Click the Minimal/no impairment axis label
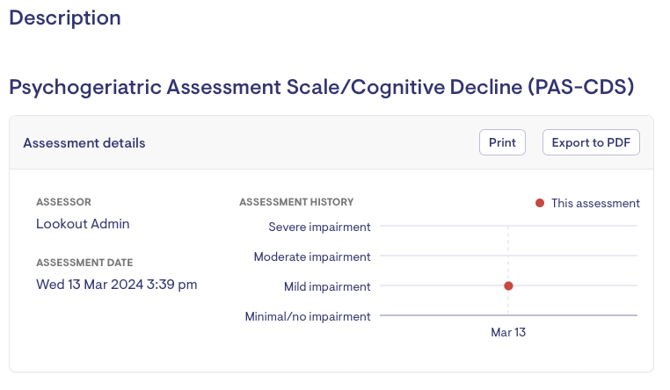This screenshot has height=390, width=670. [x=308, y=317]
